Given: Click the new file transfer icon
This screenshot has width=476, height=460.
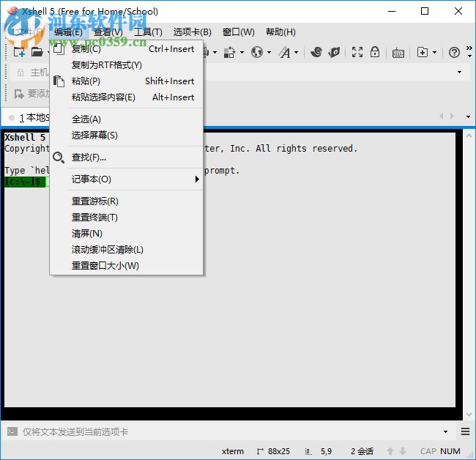Looking at the screenshot, I should pyautogui.click(x=423, y=52).
